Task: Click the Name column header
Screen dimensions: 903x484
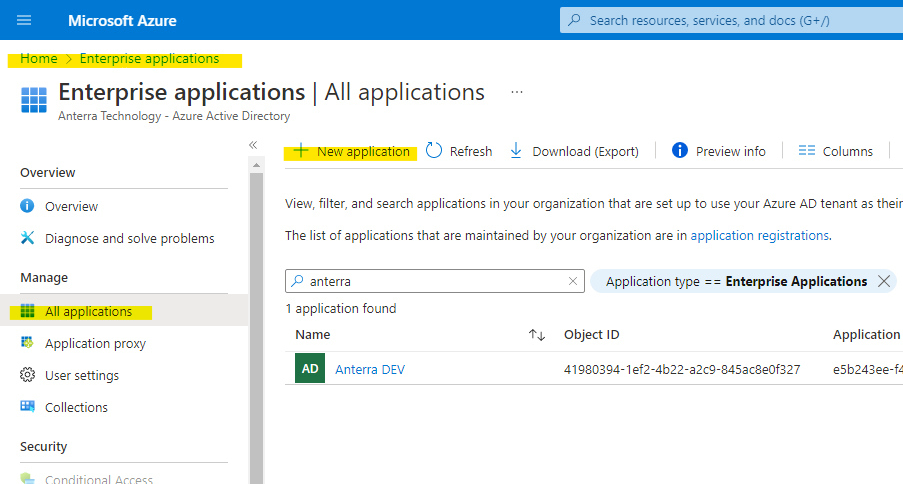Action: tap(313, 335)
